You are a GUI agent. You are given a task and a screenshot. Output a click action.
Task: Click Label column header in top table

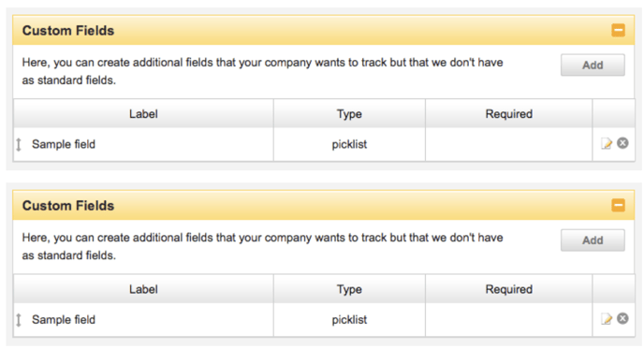pos(143,114)
